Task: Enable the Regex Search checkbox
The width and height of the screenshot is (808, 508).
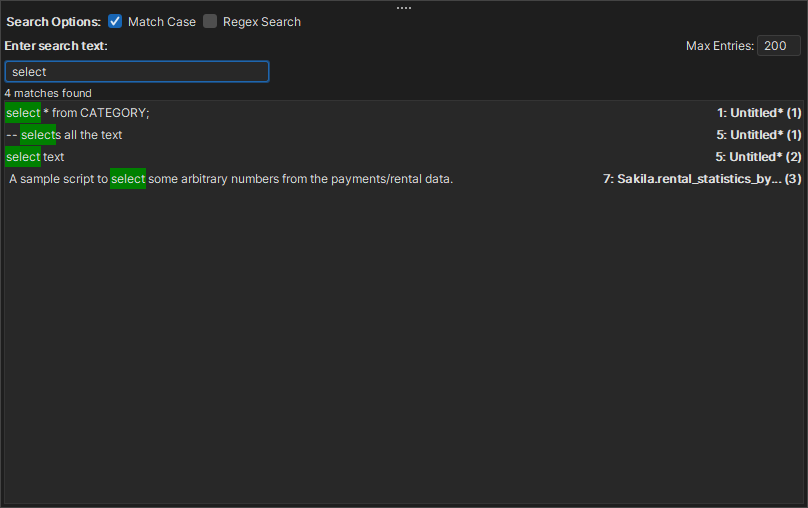Action: pyautogui.click(x=210, y=21)
